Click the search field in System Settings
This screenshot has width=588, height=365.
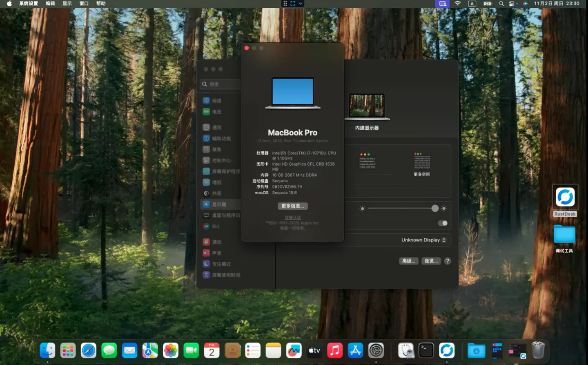pos(223,84)
